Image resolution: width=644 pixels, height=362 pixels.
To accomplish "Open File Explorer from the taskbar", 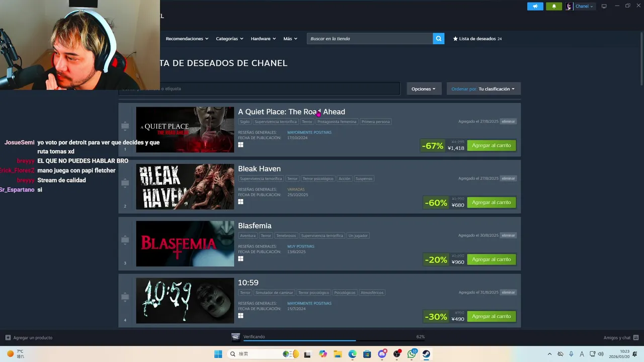I will pos(338,354).
